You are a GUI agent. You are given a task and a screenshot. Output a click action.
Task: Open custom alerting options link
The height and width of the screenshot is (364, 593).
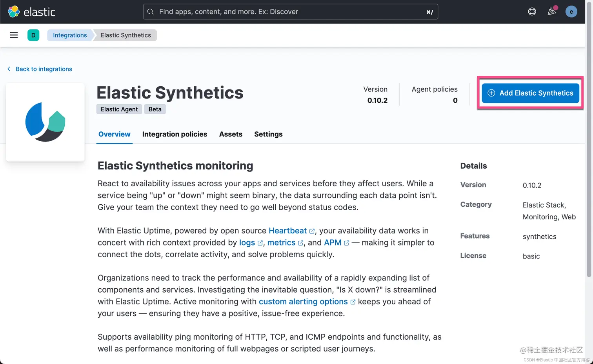[x=307, y=302]
